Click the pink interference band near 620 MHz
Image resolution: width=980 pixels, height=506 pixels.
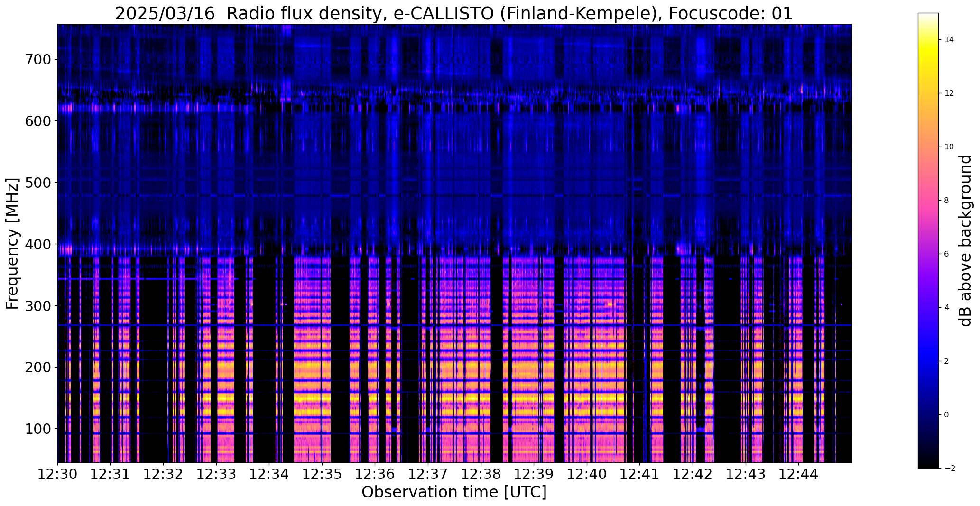[157, 108]
